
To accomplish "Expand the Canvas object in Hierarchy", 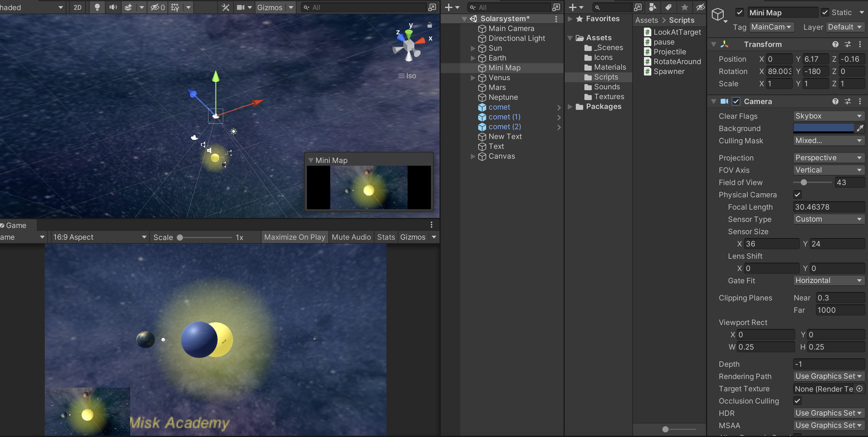I will coord(473,156).
